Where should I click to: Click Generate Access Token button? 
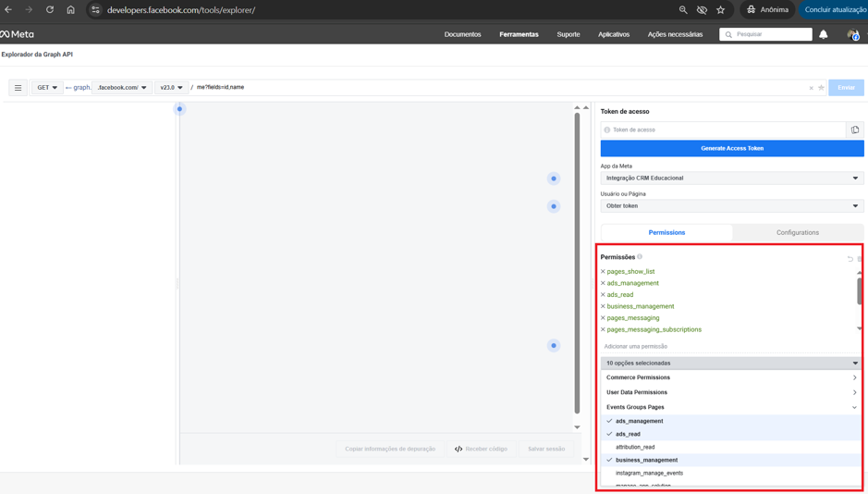732,148
